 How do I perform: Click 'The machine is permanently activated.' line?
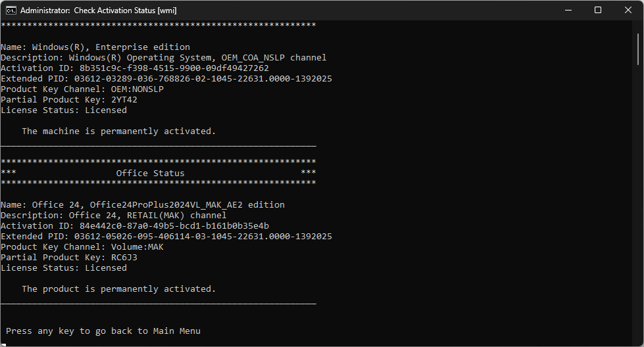click(x=118, y=131)
